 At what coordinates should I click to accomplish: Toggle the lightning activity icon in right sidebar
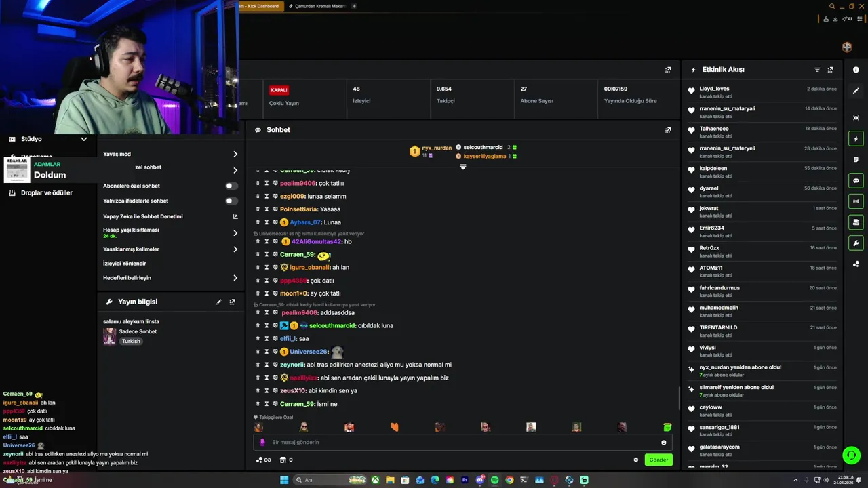(856, 139)
